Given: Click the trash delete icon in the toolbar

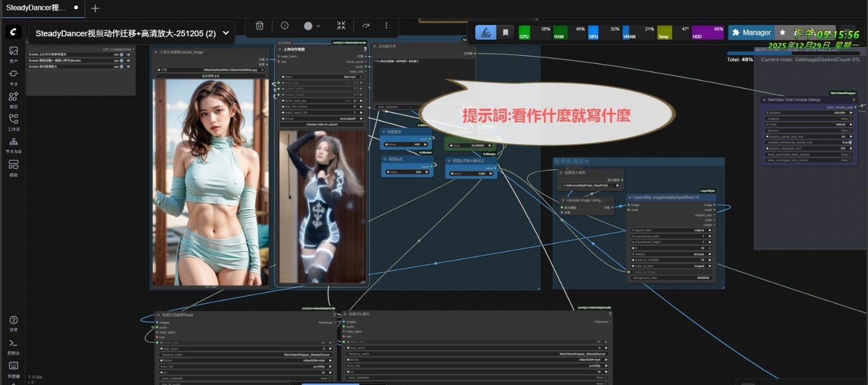Looking at the screenshot, I should (x=259, y=25).
